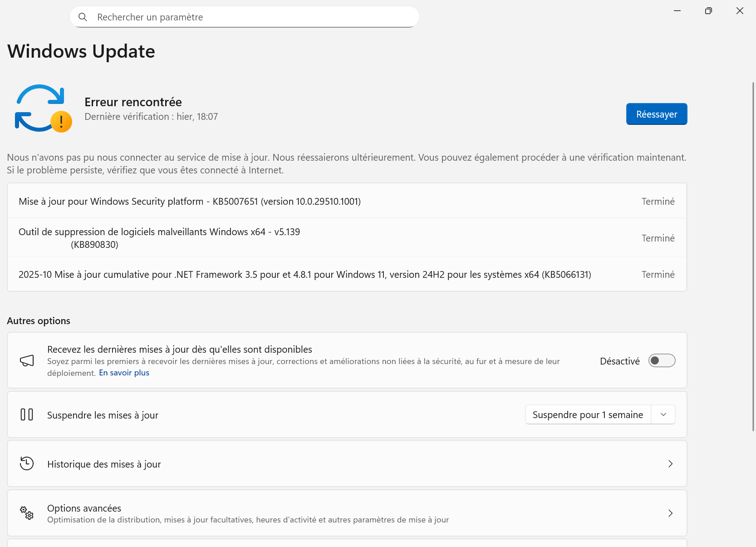Open the Suspendre pour 1 semaine dropdown arrow
The width and height of the screenshot is (756, 547).
click(663, 415)
